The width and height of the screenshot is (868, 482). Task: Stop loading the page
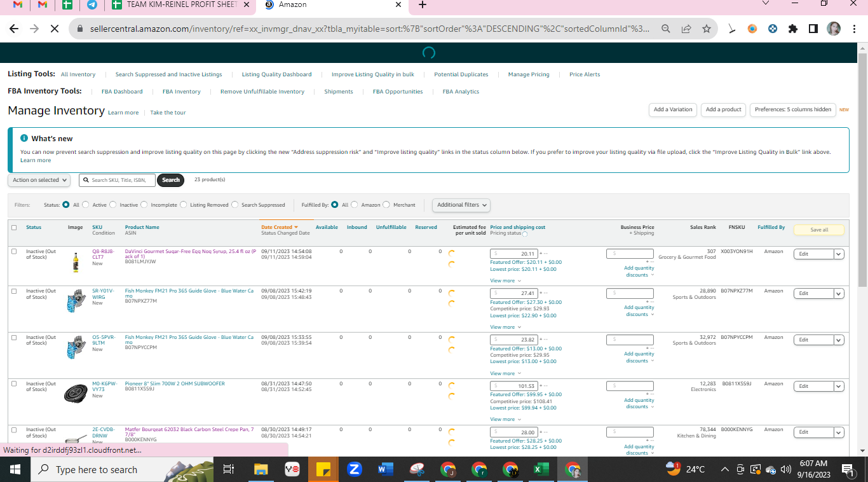(54, 29)
